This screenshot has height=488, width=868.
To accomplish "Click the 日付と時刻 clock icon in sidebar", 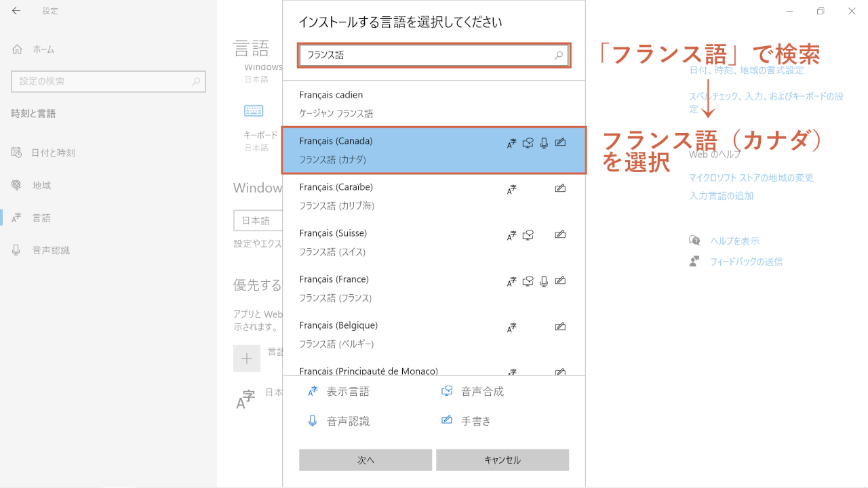I will pos(17,152).
